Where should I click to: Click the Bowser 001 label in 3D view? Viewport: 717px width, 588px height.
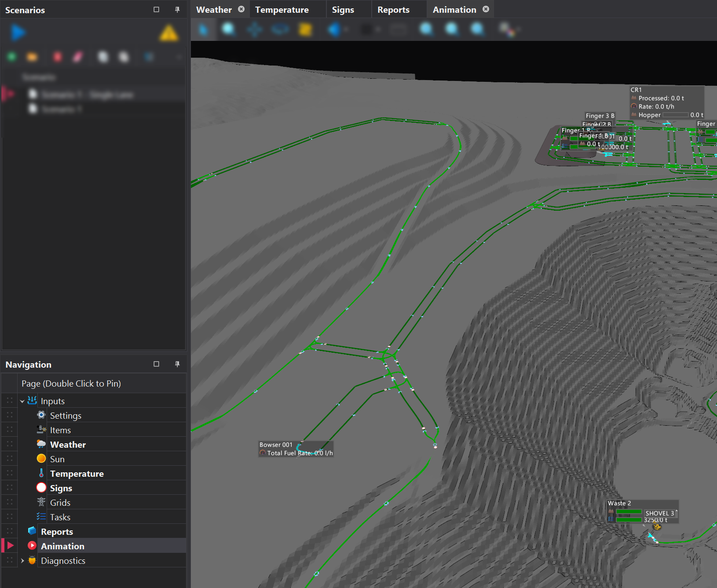pyautogui.click(x=276, y=445)
